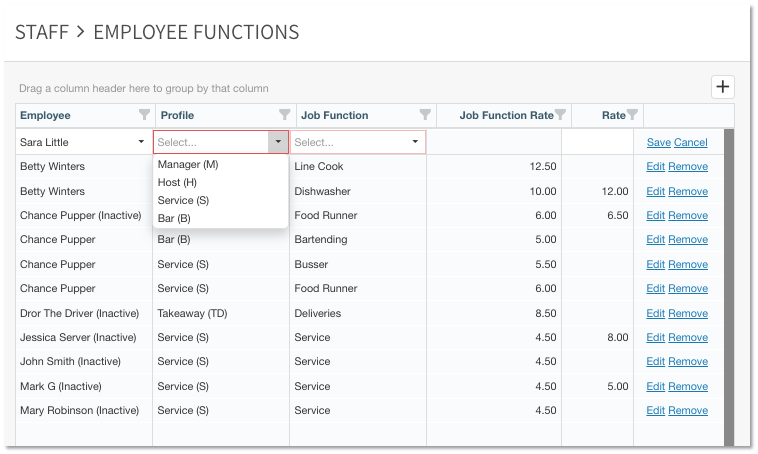Remove the Dror The Driver Deliveries row

(688, 313)
